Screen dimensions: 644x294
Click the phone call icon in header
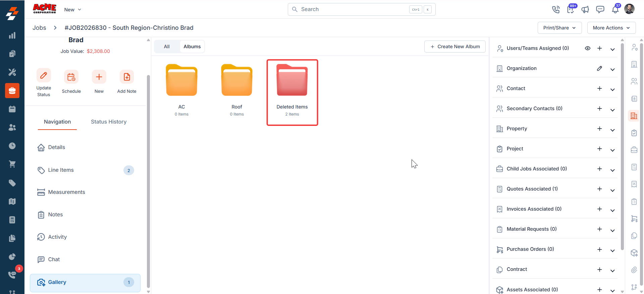556,9
